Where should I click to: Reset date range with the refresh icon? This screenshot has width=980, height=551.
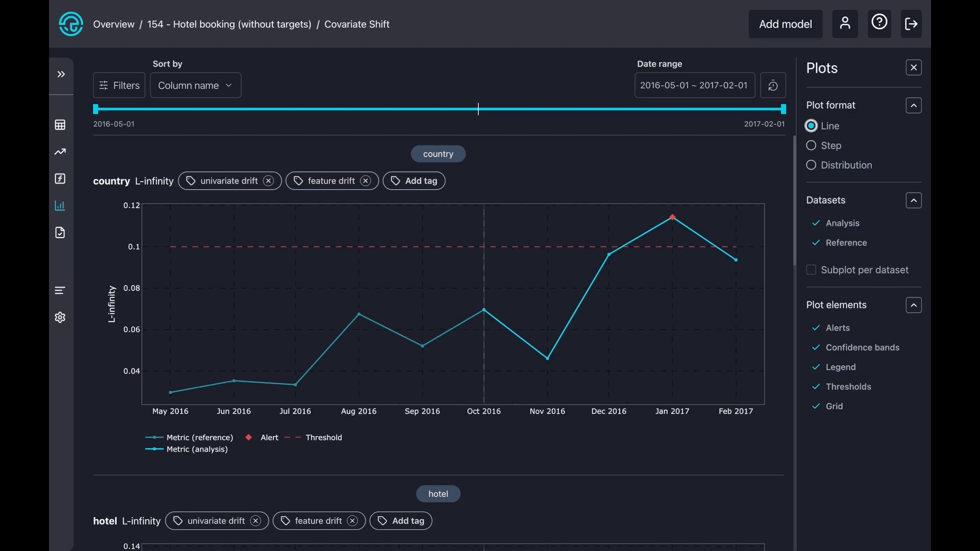point(773,85)
